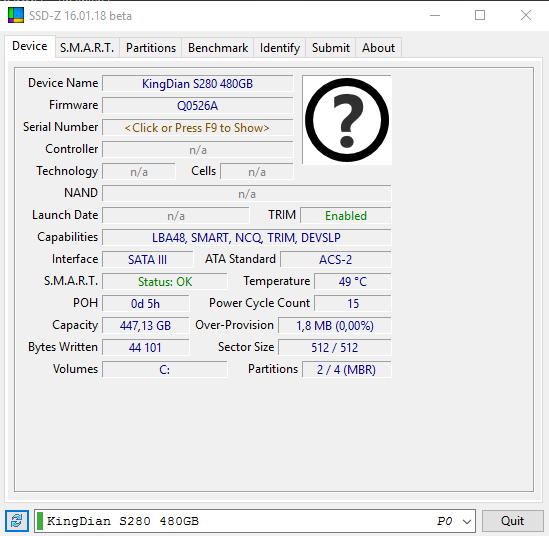Minimize the SSD-Z window
Viewport: 549px width, 536px height.
435,15
